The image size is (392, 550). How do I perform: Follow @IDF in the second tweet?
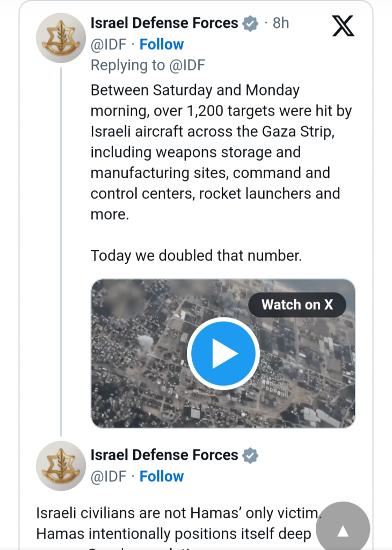click(161, 476)
